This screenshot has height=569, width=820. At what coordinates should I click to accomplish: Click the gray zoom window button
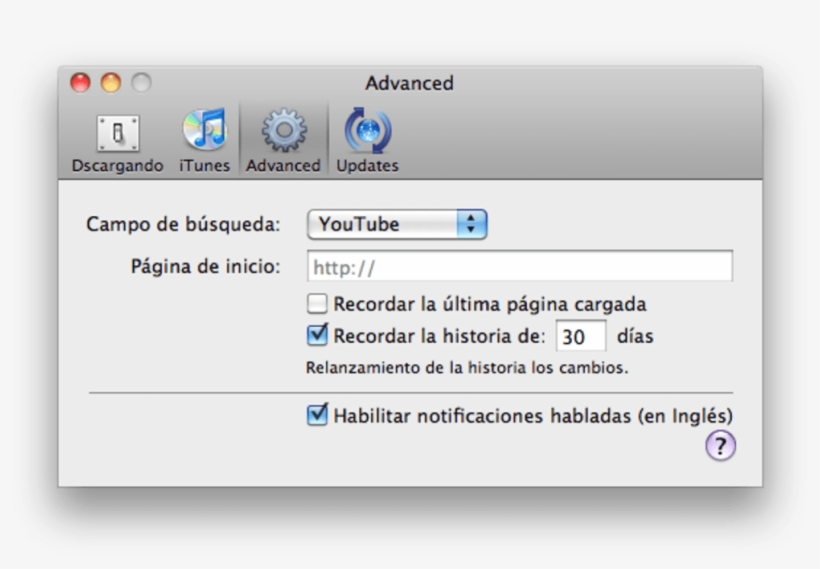141,83
